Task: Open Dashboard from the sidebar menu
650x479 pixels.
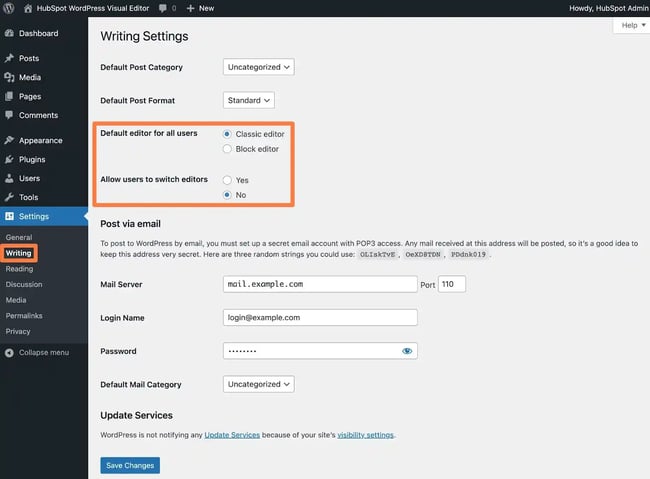Action: click(39, 33)
